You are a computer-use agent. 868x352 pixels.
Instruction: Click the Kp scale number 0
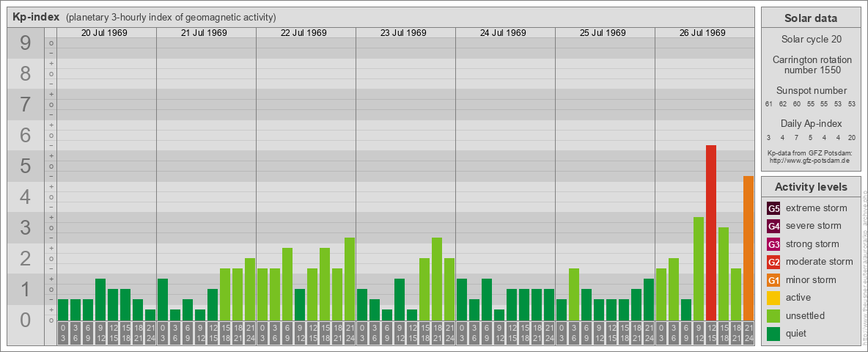(26, 320)
